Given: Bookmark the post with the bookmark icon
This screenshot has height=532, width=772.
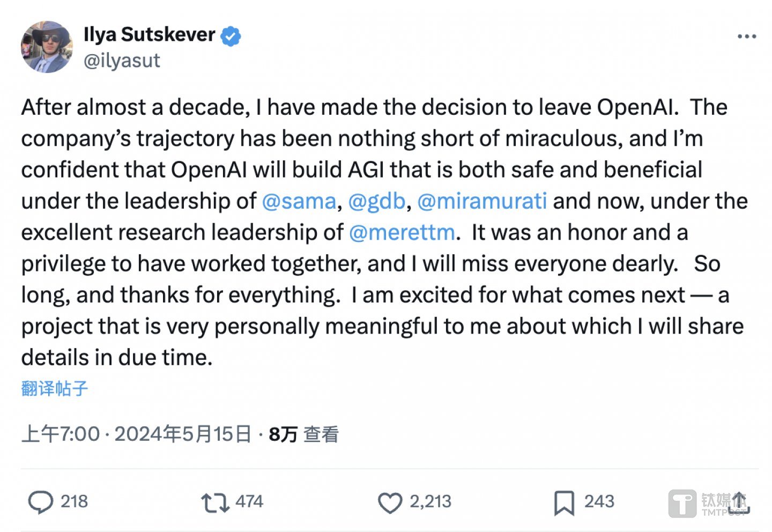Looking at the screenshot, I should point(563,503).
